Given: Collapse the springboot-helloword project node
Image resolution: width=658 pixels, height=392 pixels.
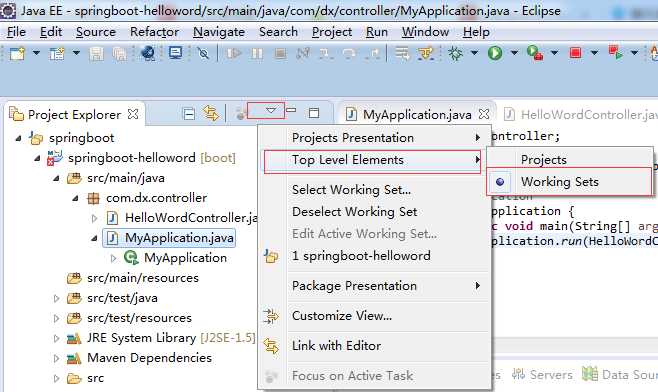Looking at the screenshot, I should [37, 158].
